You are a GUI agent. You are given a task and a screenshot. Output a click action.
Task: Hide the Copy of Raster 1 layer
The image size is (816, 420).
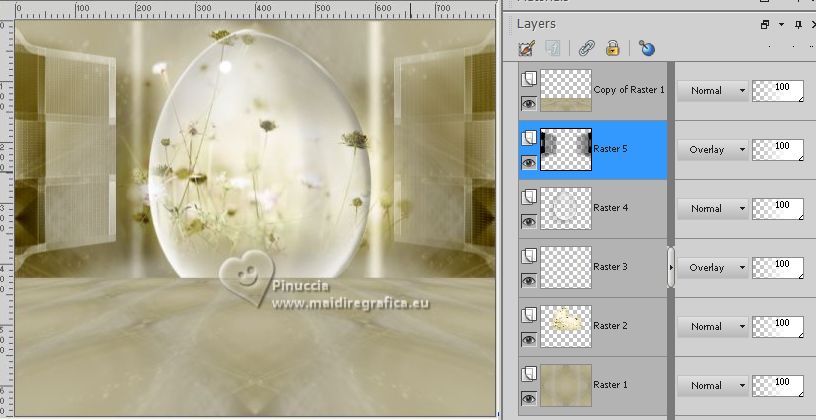[x=529, y=104]
